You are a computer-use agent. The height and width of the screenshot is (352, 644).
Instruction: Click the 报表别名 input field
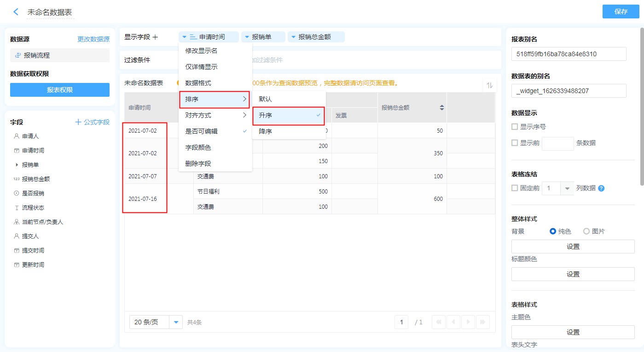click(x=569, y=54)
